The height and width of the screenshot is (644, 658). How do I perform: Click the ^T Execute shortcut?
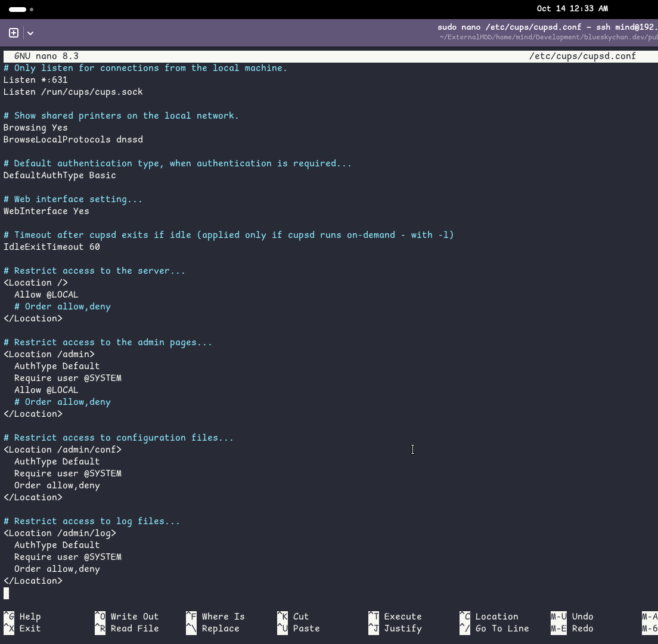(395, 617)
